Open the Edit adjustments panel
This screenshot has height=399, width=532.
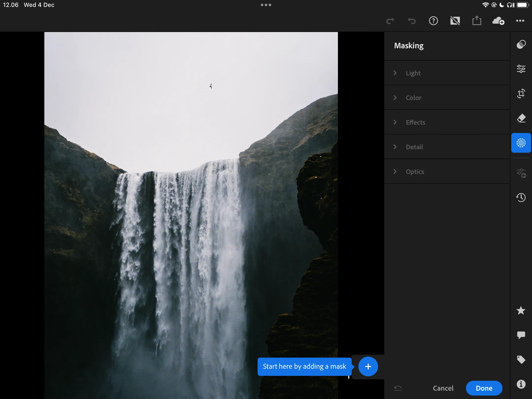pyautogui.click(x=521, y=69)
